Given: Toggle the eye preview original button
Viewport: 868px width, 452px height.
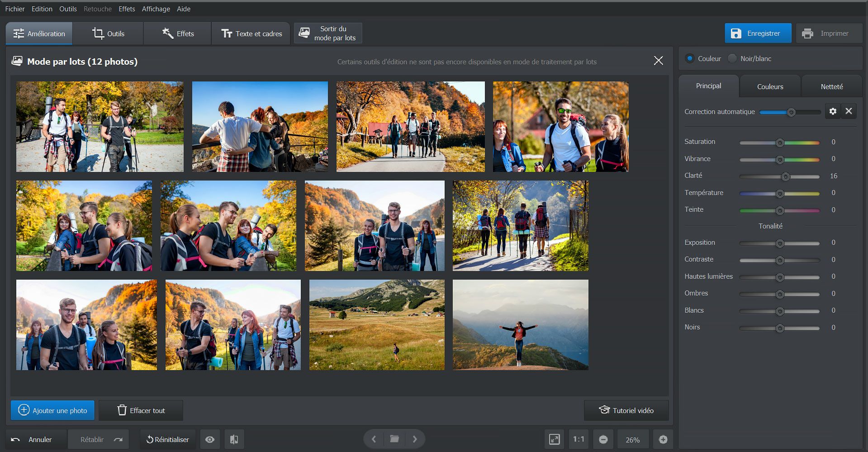Looking at the screenshot, I should (x=210, y=439).
